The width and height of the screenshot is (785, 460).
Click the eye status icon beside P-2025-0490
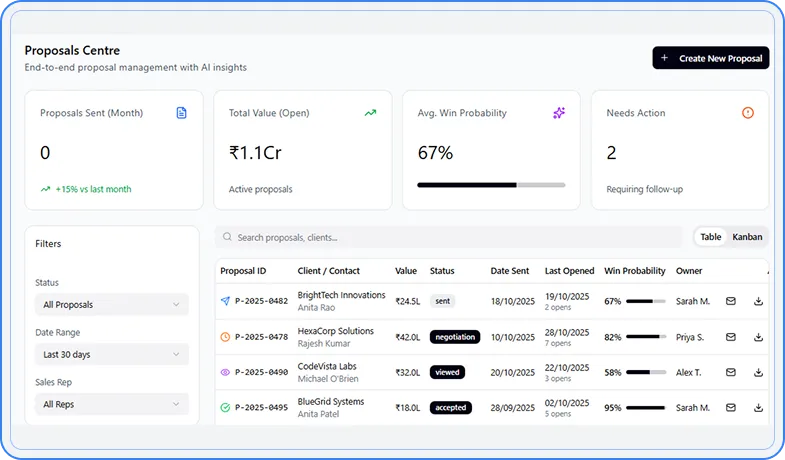click(x=225, y=372)
